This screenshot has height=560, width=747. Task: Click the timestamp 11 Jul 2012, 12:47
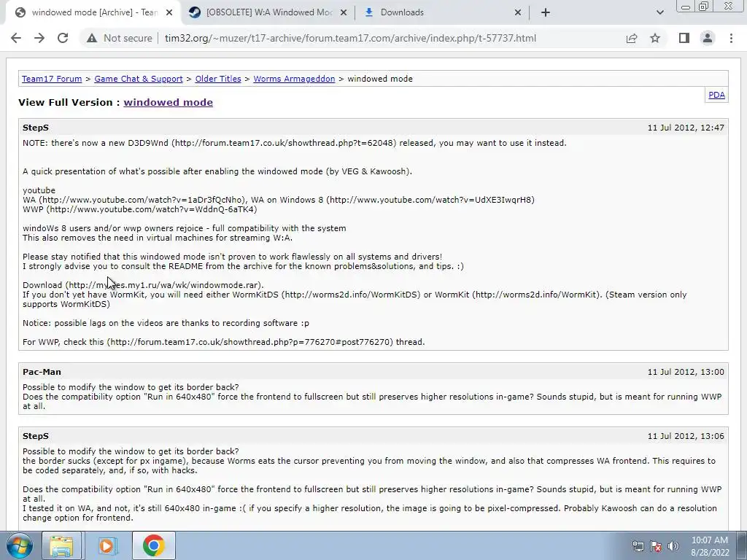pos(686,128)
